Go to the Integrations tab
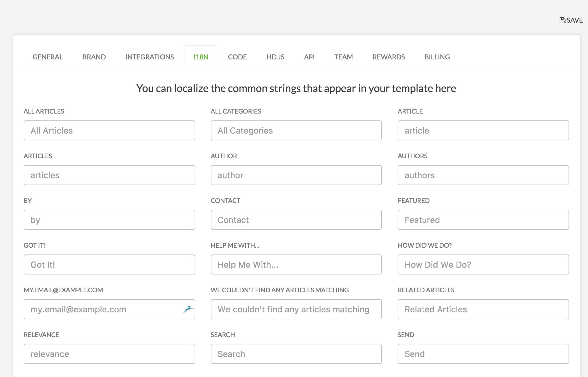The height and width of the screenshot is (377, 588). coord(149,57)
